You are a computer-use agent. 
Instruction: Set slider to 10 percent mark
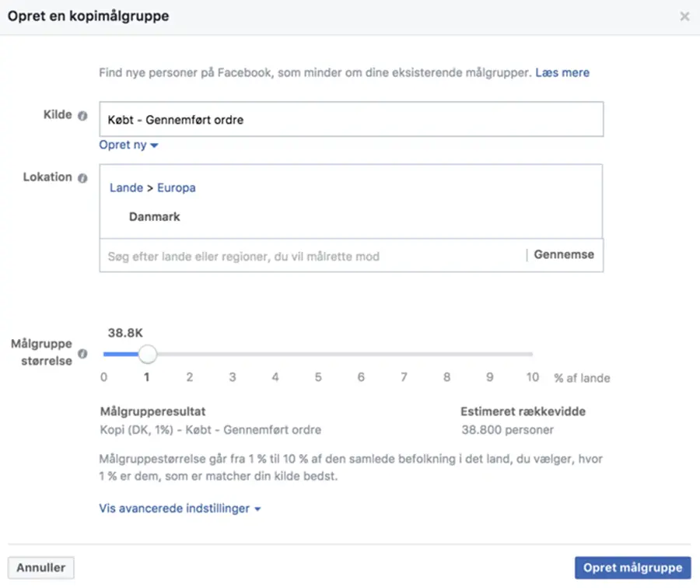click(532, 354)
